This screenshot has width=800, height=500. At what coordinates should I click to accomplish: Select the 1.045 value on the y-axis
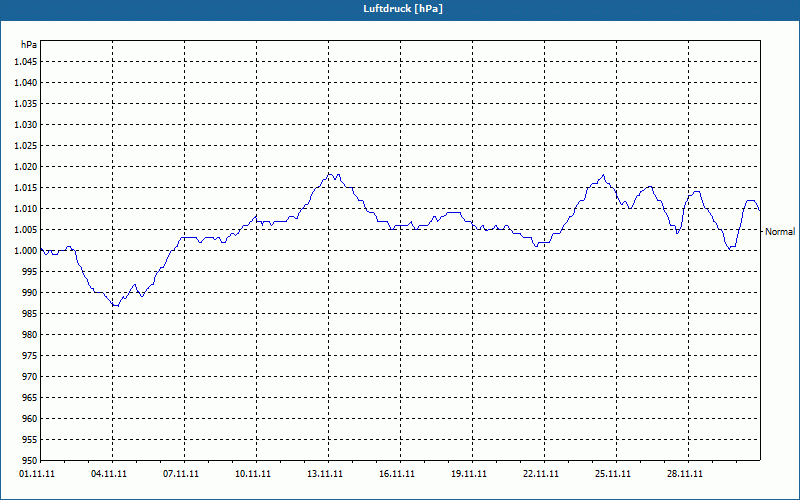tap(26, 62)
